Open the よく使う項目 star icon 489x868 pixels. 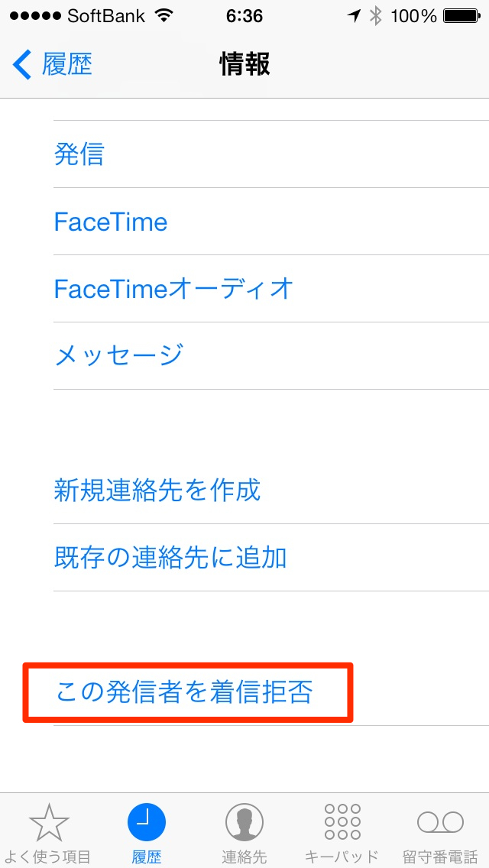click(x=50, y=822)
